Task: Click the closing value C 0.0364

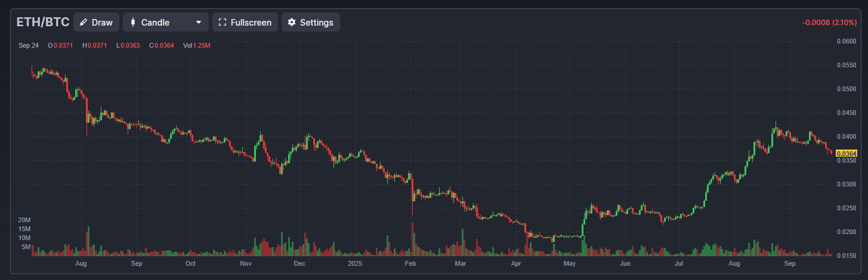Action: tap(161, 45)
